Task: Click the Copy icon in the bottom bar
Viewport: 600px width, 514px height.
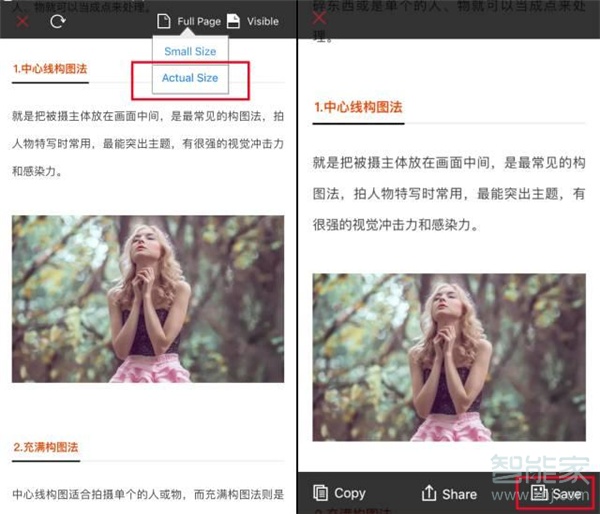Action: coord(321,493)
